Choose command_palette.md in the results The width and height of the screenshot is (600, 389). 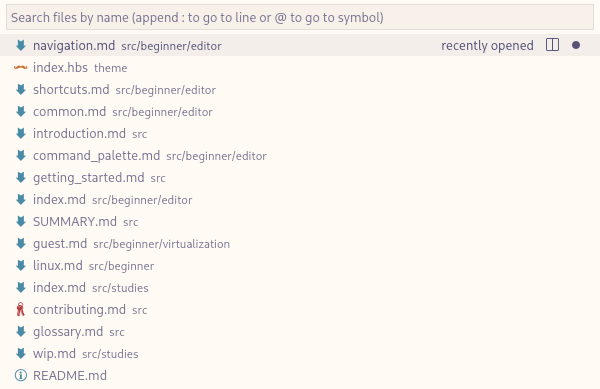coord(300,156)
